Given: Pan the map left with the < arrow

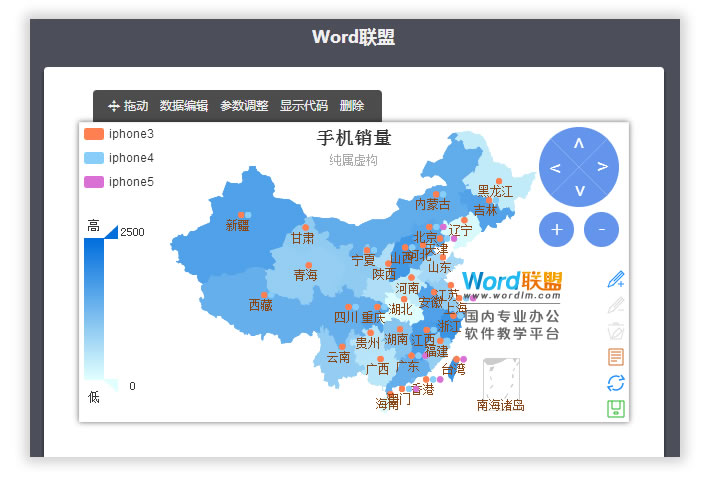Looking at the screenshot, I should point(555,168).
